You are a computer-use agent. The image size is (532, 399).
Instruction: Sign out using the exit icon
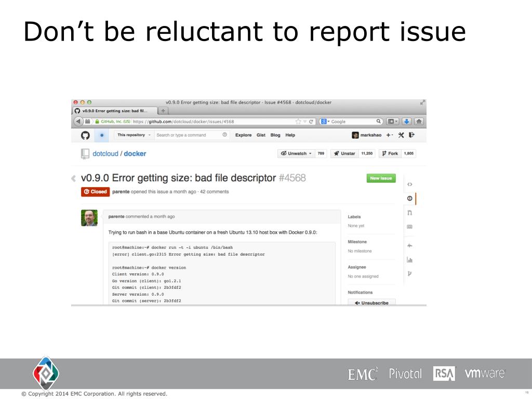click(x=411, y=135)
